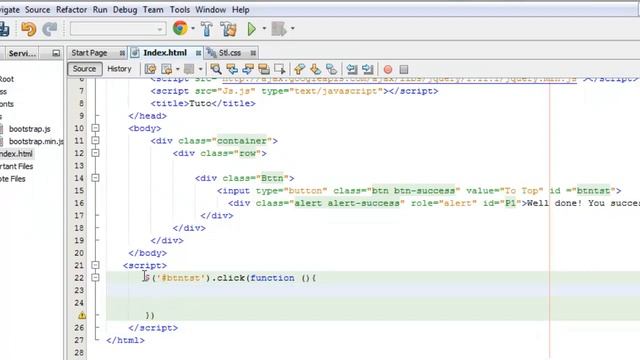
Task: Click the Find Previous Occurrence icon
Action: point(232,69)
